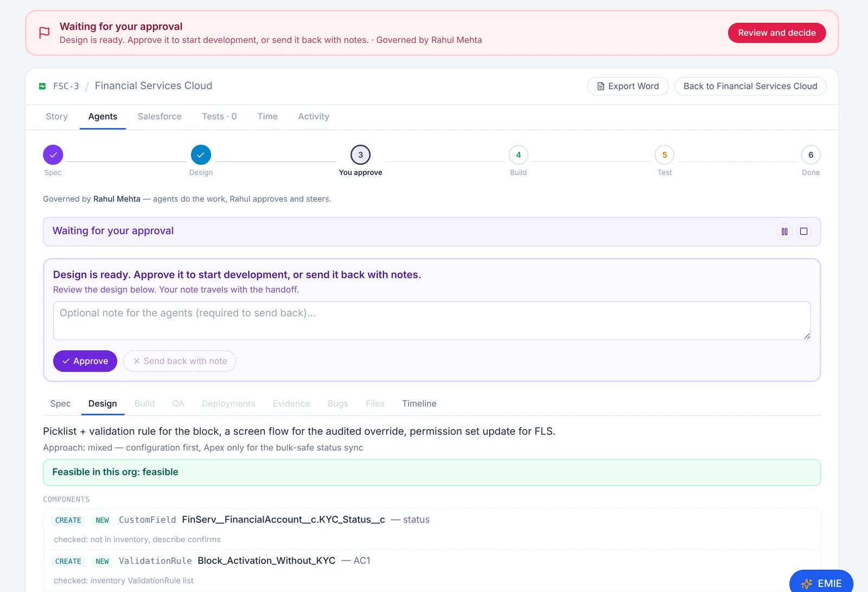Screen dimensions: 868x592
Task: Open the Activity tab
Action: [314, 117]
